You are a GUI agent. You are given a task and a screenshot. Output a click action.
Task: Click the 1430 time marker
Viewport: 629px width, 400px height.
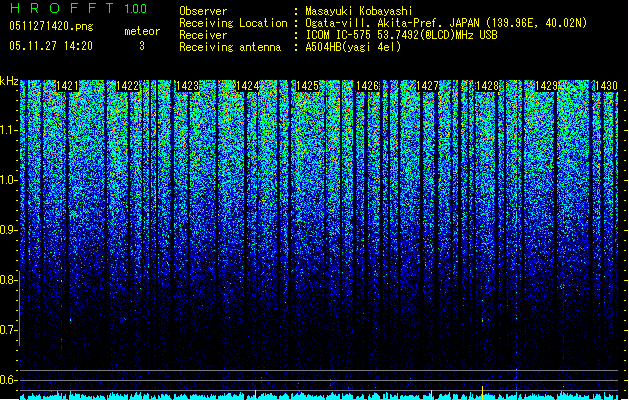pos(606,86)
